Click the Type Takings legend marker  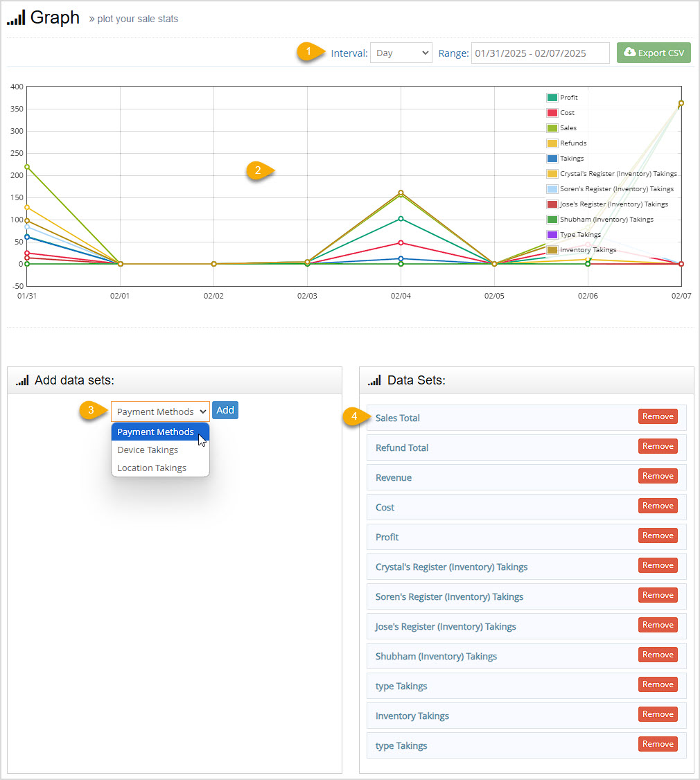pos(552,234)
